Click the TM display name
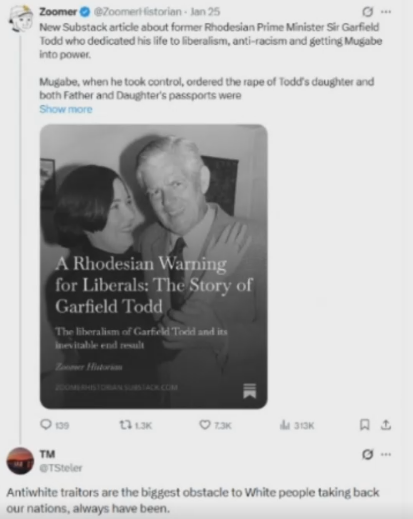This screenshot has width=413, height=519. [x=47, y=454]
